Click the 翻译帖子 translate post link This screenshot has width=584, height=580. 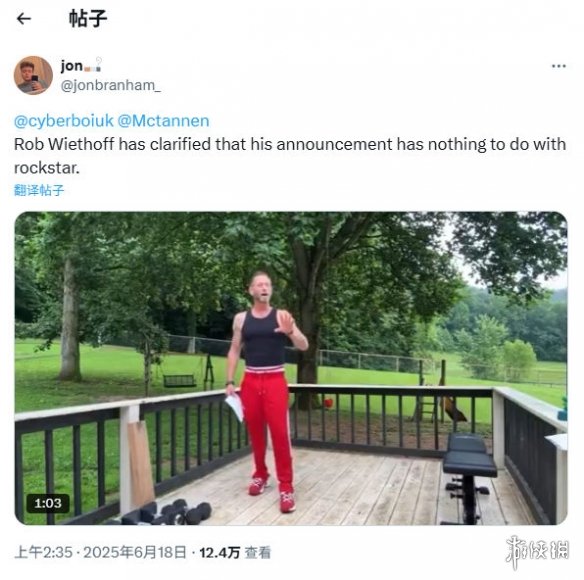coord(39,190)
